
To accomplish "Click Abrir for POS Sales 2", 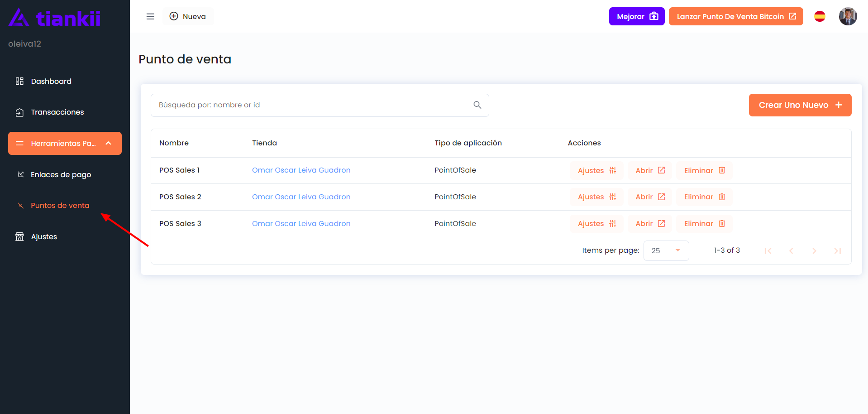I will 650,197.
